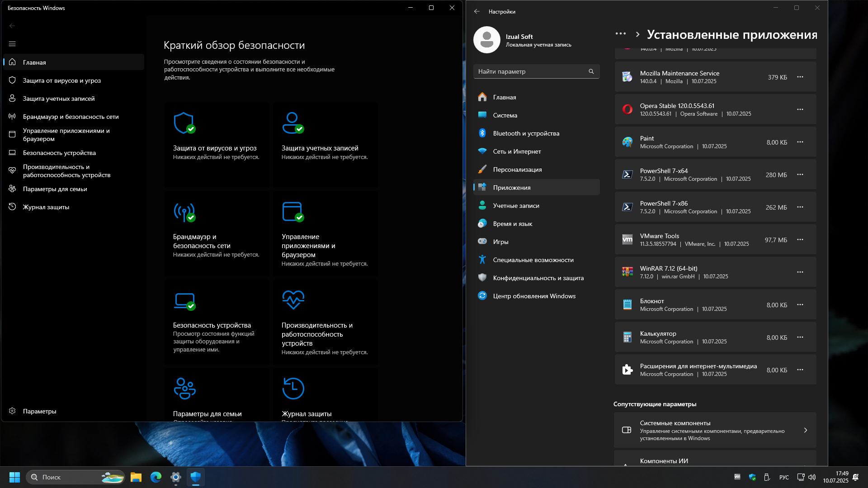This screenshot has height=488, width=868.
Task: Launch Microsoft Edge from taskbar
Action: pos(156,477)
